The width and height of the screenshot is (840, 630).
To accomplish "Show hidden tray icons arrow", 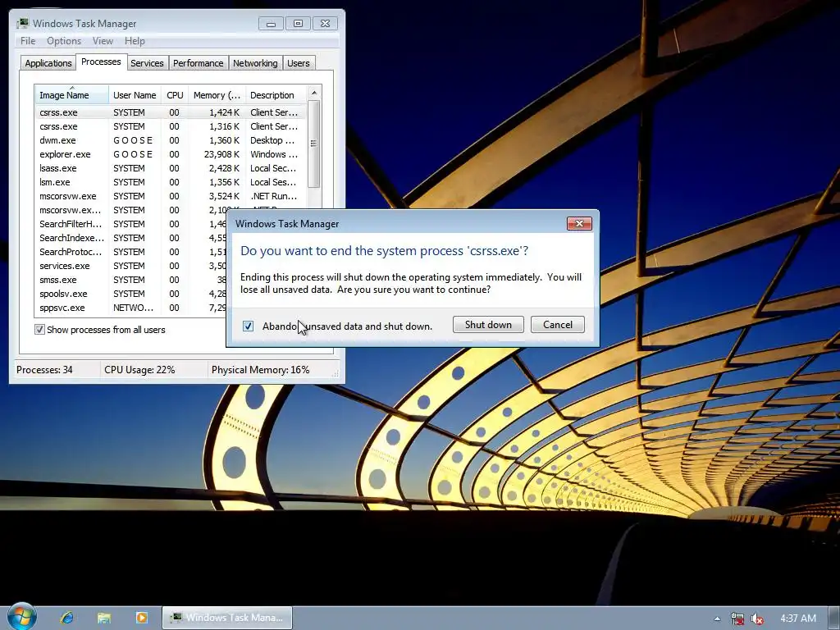I will (x=717, y=619).
